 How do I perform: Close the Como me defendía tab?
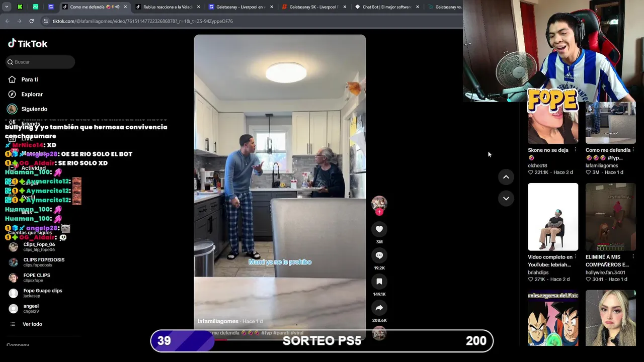[x=125, y=7]
